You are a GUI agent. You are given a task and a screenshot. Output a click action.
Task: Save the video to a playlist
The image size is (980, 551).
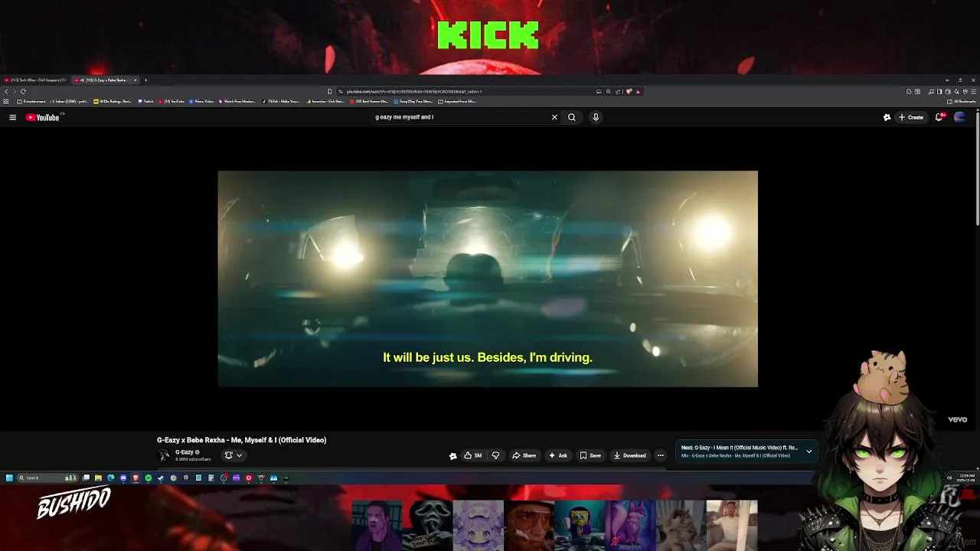click(590, 455)
